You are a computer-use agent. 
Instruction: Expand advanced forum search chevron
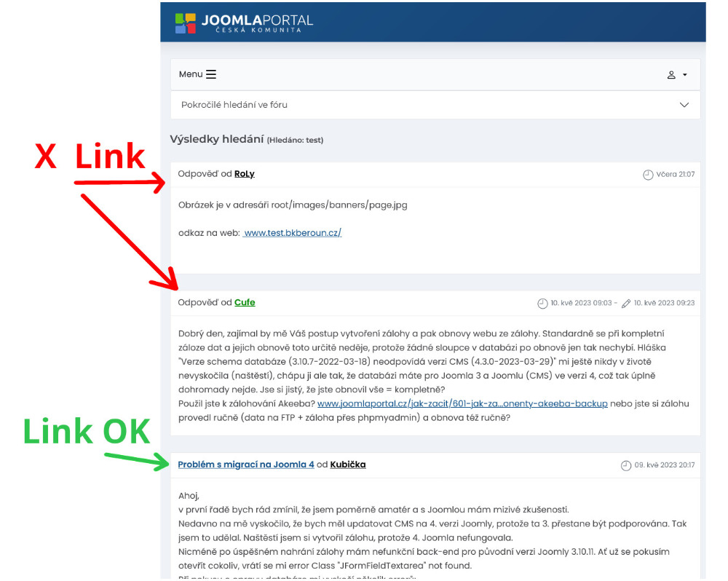(x=684, y=105)
